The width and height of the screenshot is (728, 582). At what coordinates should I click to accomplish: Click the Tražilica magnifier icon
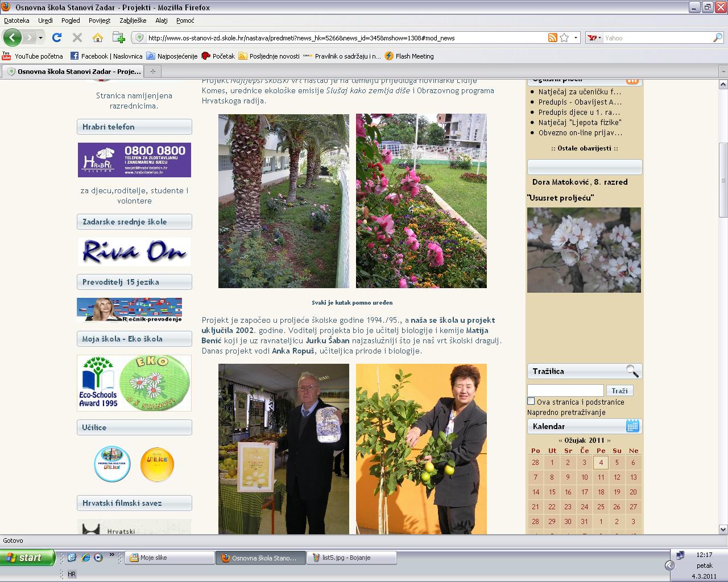632,371
